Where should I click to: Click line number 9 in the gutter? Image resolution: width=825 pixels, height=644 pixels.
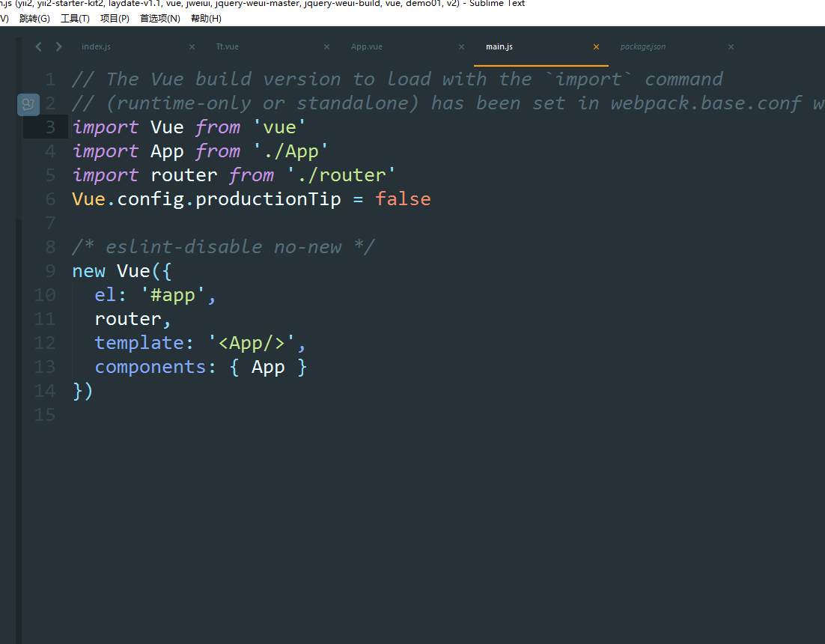pyautogui.click(x=50, y=271)
